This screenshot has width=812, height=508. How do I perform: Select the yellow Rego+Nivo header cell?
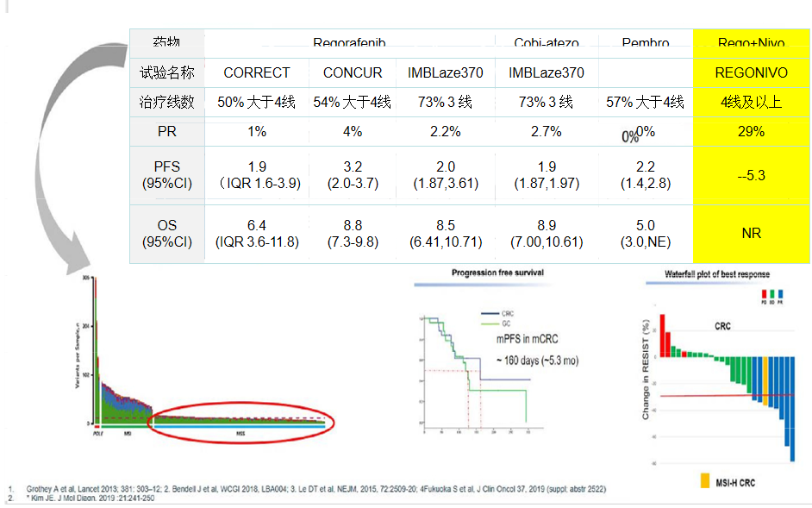751,42
